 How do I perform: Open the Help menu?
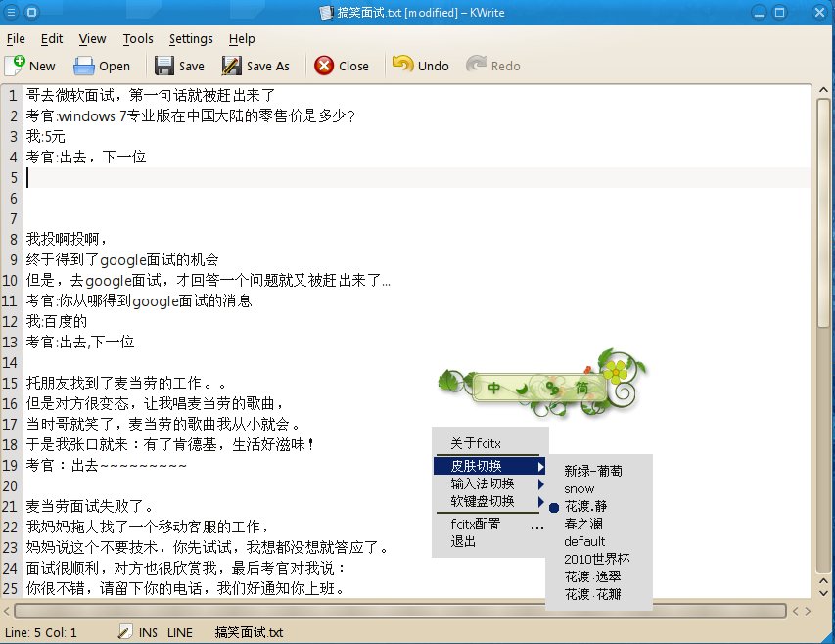(x=242, y=39)
